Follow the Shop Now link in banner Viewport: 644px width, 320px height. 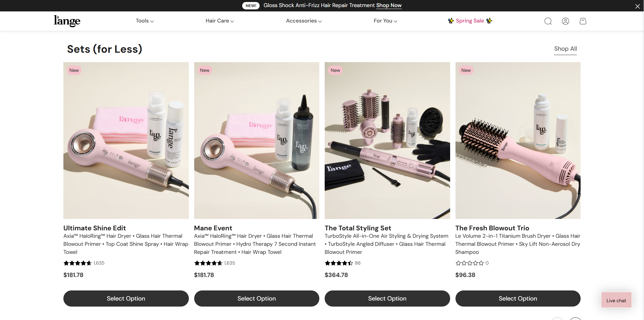coord(389,5)
